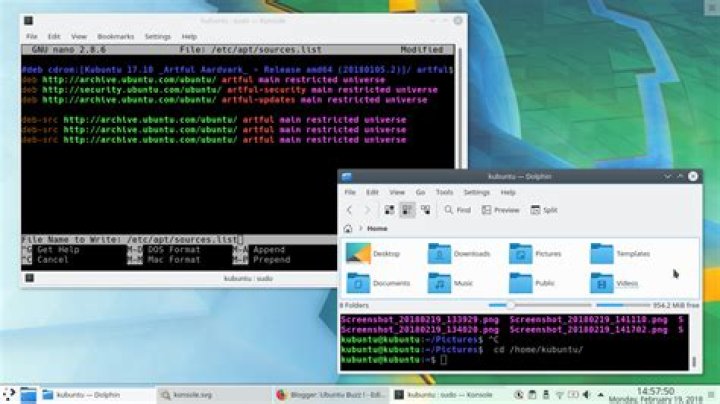
Task: Open Dolphin's File menu
Action: click(350, 192)
